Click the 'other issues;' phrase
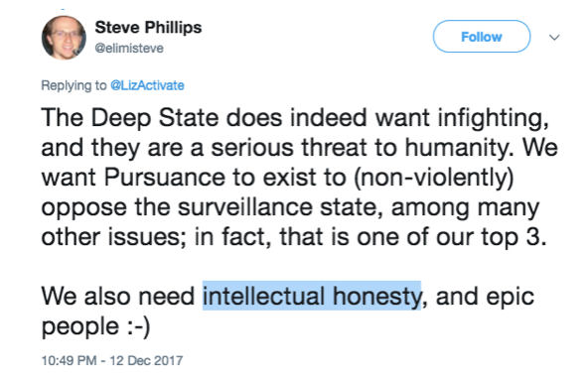The width and height of the screenshot is (588, 379). [x=113, y=237]
